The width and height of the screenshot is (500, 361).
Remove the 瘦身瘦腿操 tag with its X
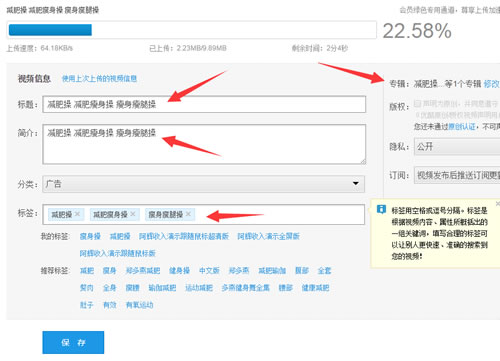pos(188,214)
